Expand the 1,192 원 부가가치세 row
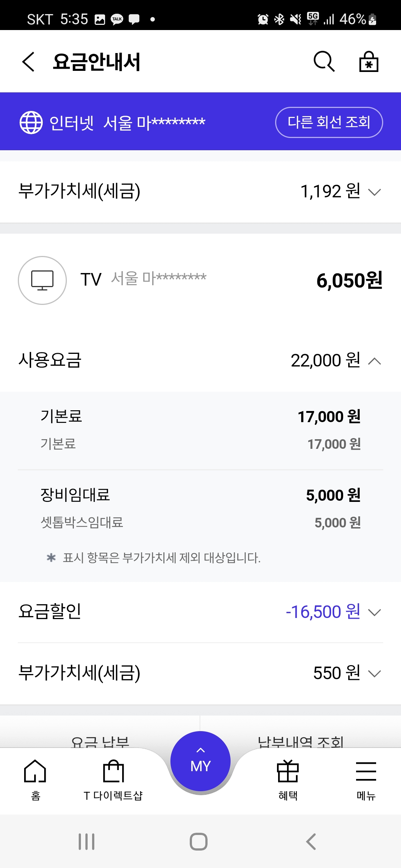Image resolution: width=401 pixels, height=868 pixels. [x=374, y=192]
